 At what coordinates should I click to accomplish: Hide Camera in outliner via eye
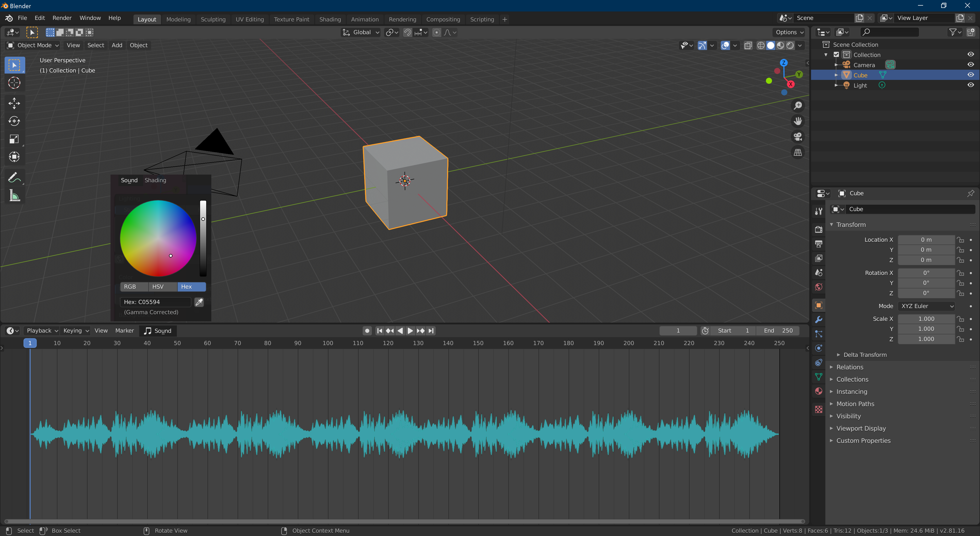tap(971, 65)
